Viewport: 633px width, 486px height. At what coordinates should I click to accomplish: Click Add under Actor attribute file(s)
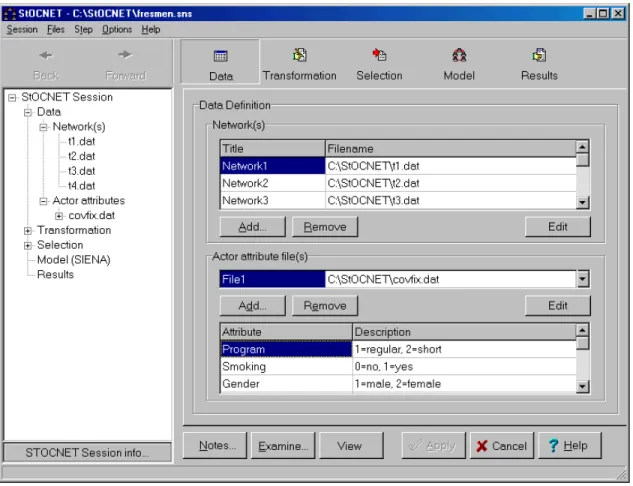(253, 306)
